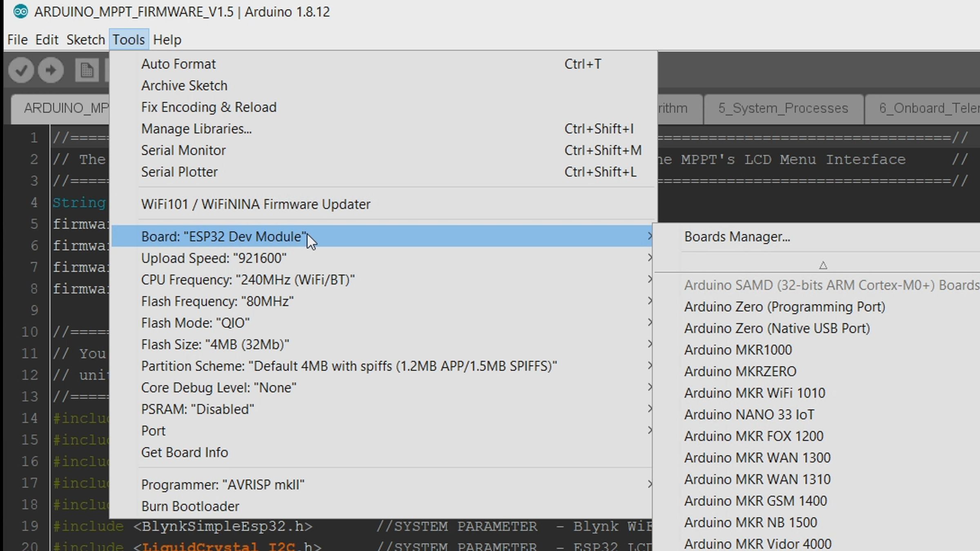Choose Fix Encoding & Reload
The width and height of the screenshot is (980, 551).
(384, 107)
